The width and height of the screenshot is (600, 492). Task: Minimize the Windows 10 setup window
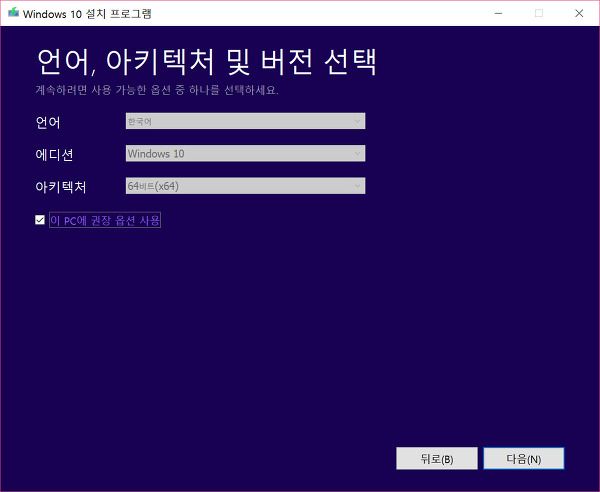click(498, 13)
